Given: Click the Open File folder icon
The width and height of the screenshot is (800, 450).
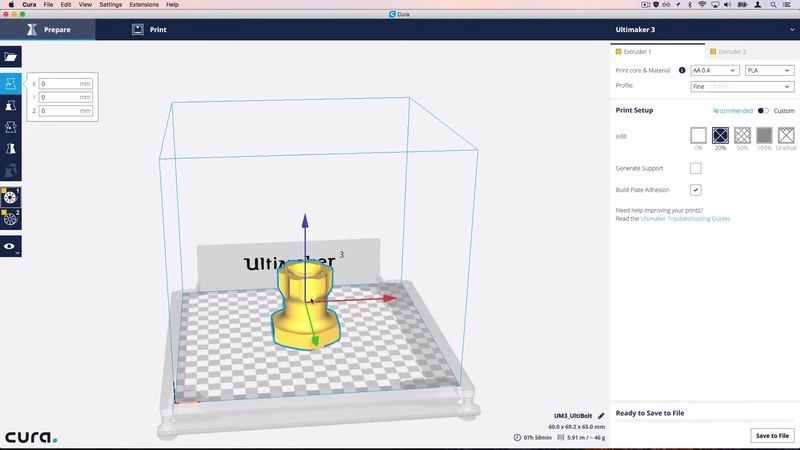Looking at the screenshot, I should pos(11,58).
